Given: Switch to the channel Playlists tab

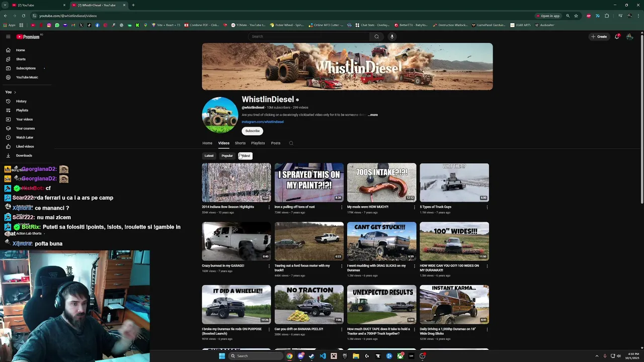Looking at the screenshot, I should (258, 143).
